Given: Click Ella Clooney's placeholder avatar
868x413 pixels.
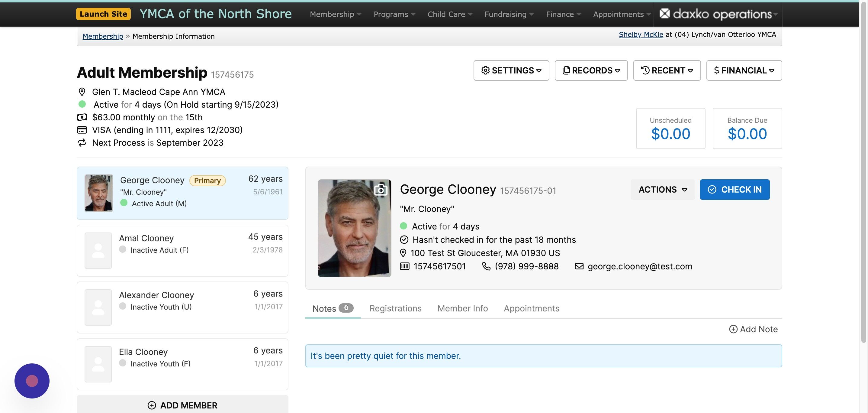Looking at the screenshot, I should pyautogui.click(x=98, y=364).
